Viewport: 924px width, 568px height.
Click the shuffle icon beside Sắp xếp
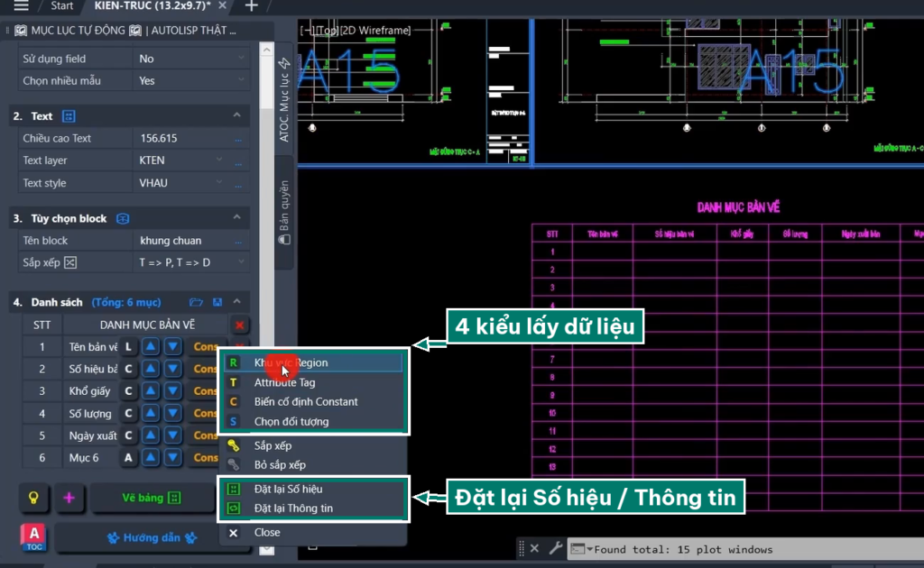[70, 262]
